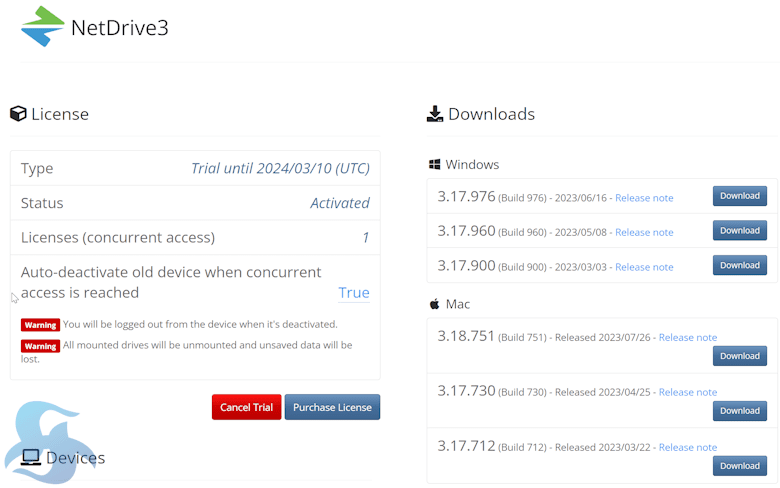The height and width of the screenshot is (488, 780).
Task: Click '(Build 960) - 2023/05/08' text
Action: point(552,232)
